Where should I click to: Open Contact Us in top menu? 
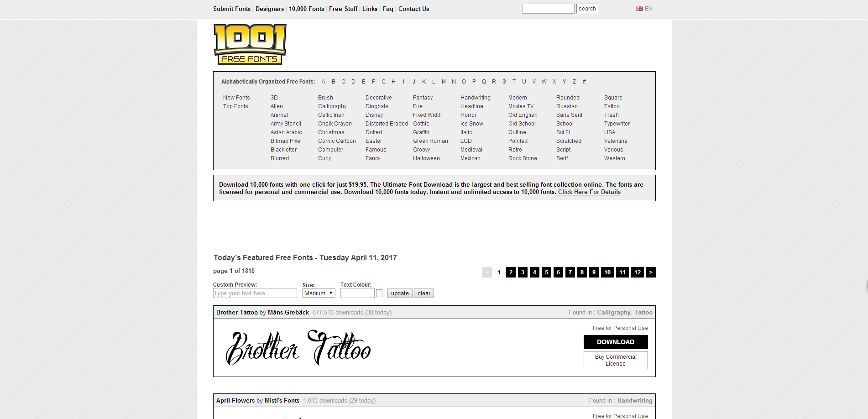(x=413, y=9)
